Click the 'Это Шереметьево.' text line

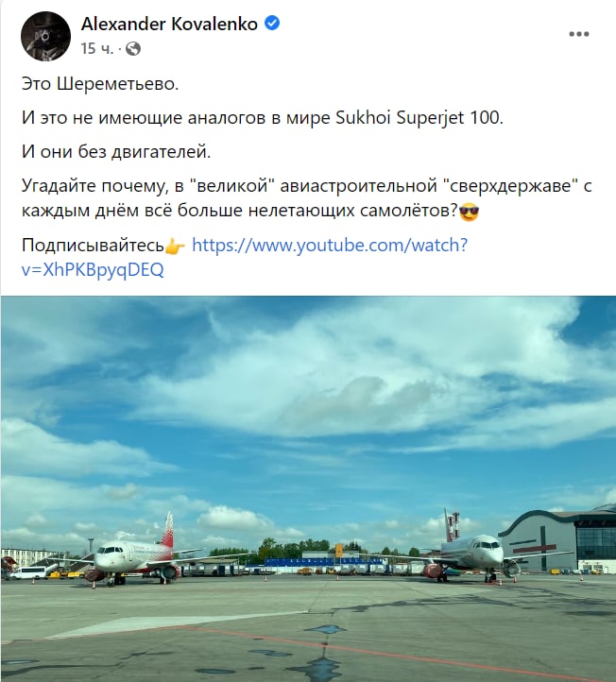(x=100, y=83)
